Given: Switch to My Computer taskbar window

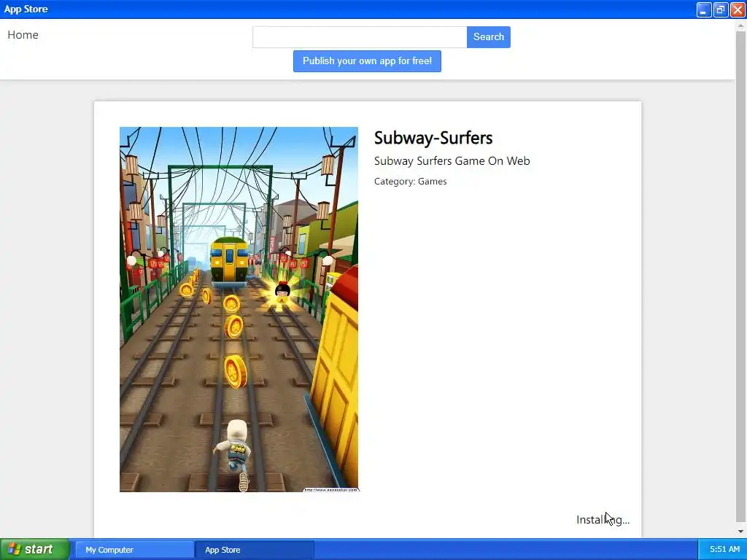Looking at the screenshot, I should point(135,550).
